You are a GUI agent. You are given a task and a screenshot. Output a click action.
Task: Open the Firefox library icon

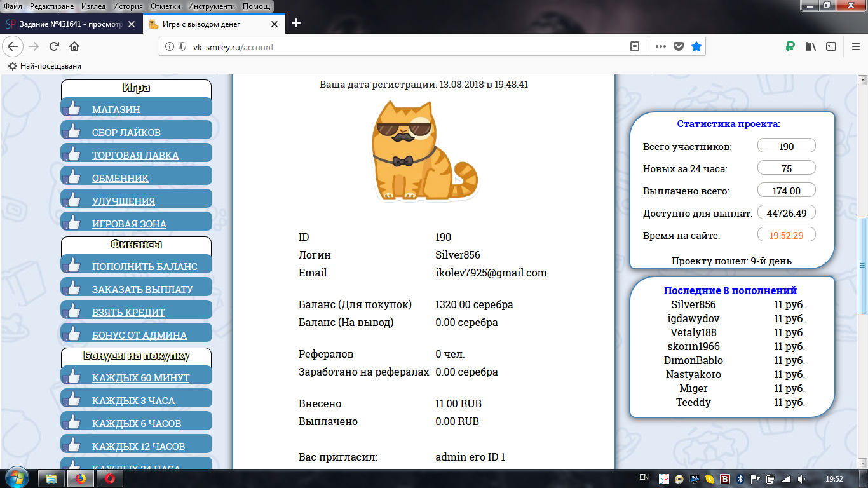click(811, 46)
